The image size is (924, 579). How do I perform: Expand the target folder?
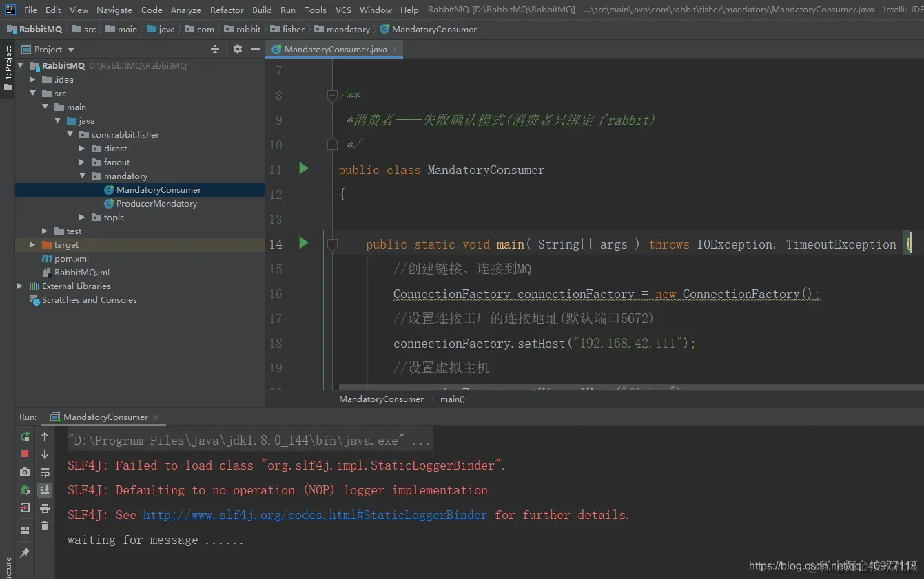(x=32, y=245)
